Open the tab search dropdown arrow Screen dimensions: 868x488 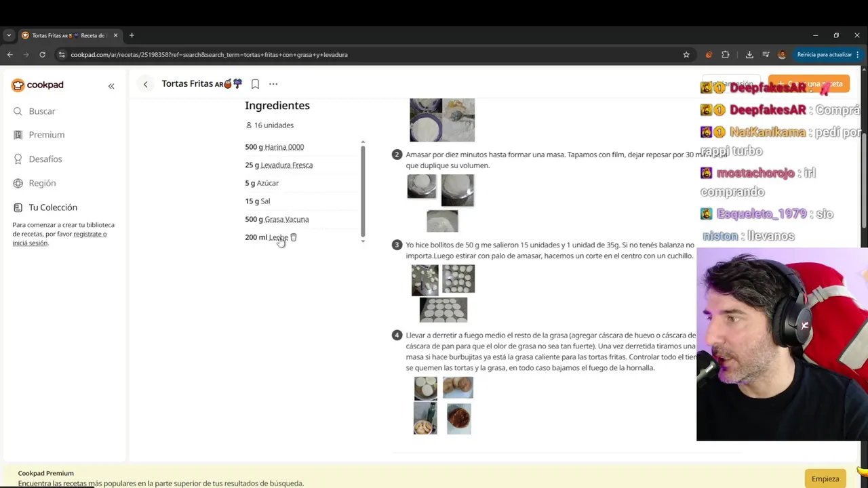pyautogui.click(x=9, y=35)
